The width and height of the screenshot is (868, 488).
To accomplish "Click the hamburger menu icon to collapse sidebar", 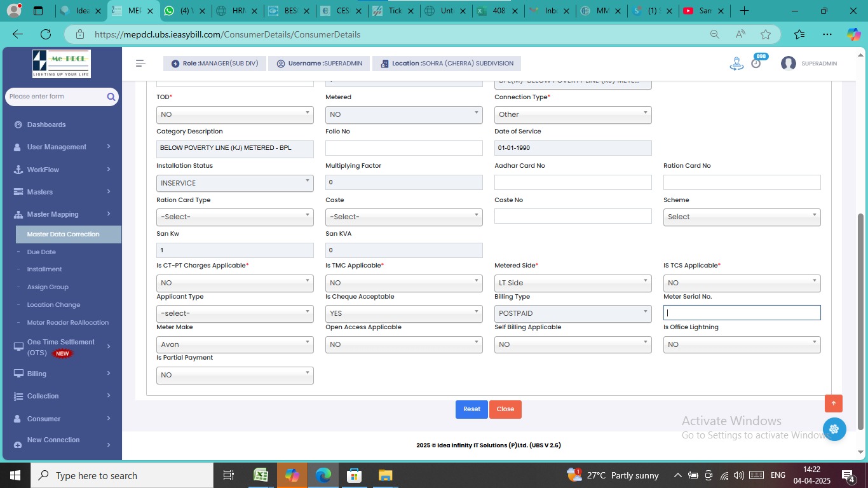I will [140, 64].
